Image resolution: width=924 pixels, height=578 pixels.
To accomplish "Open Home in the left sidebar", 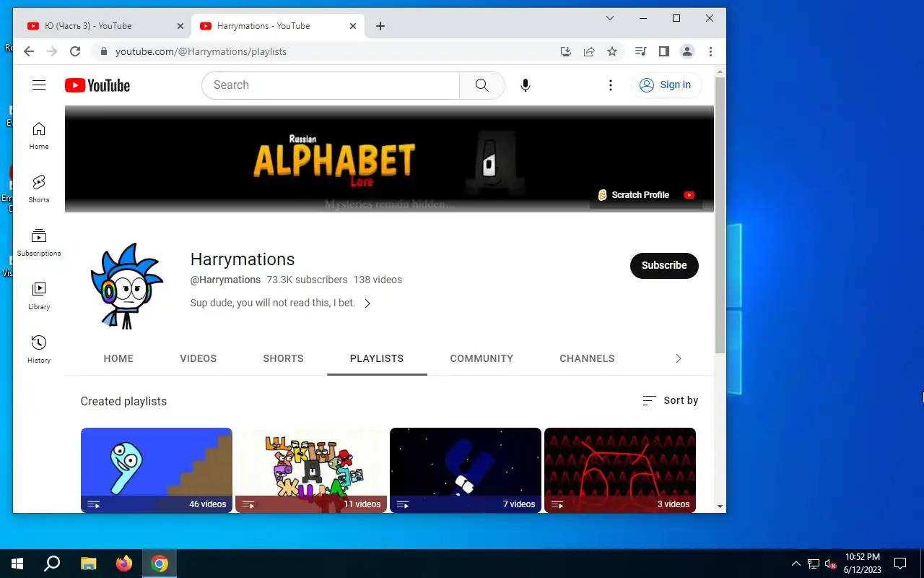I will click(39, 136).
